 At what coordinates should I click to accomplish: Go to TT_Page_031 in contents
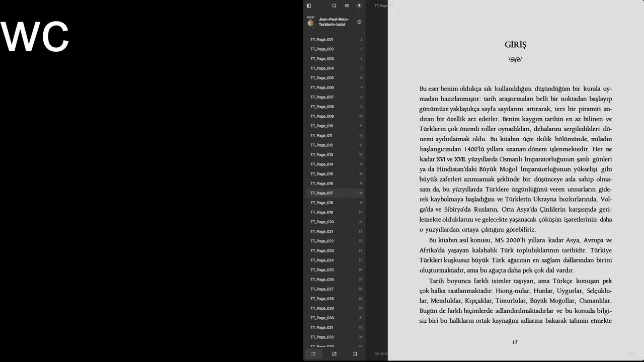pyautogui.click(x=335, y=327)
